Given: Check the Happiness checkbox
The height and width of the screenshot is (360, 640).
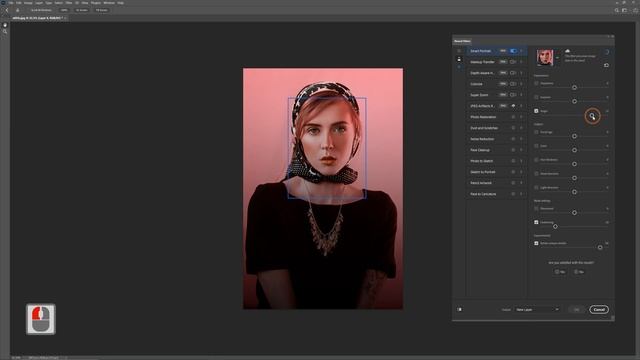Looking at the screenshot, I should [536, 83].
